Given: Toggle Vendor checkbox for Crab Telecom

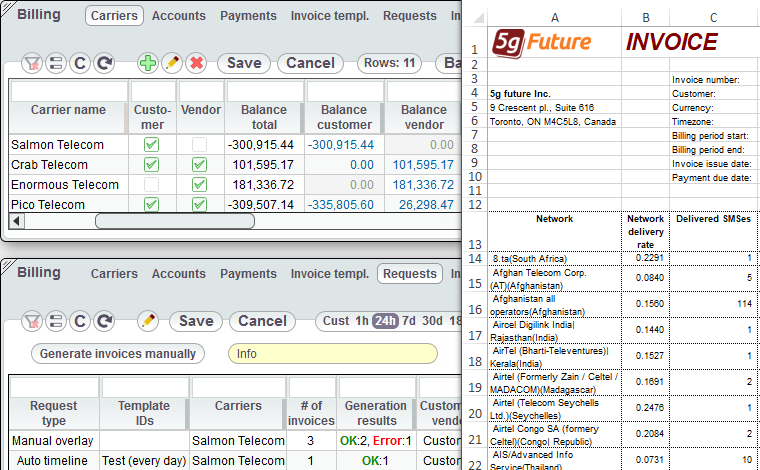Looking at the screenshot, I should click(199, 165).
